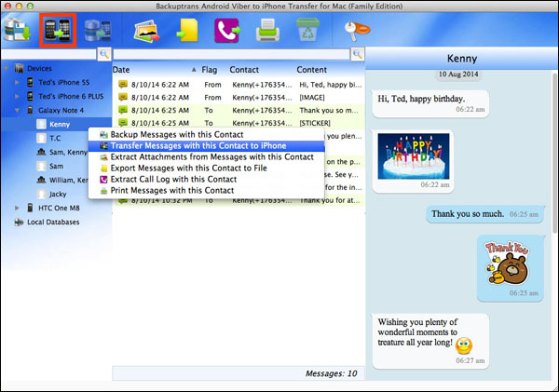Image resolution: width=559 pixels, height=392 pixels.
Task: Collapse the Galaxy Note 4 node
Action: point(17,110)
